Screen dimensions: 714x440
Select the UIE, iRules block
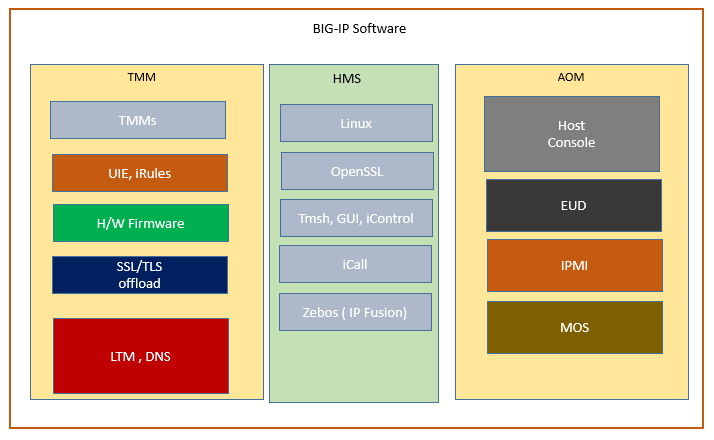coord(140,173)
